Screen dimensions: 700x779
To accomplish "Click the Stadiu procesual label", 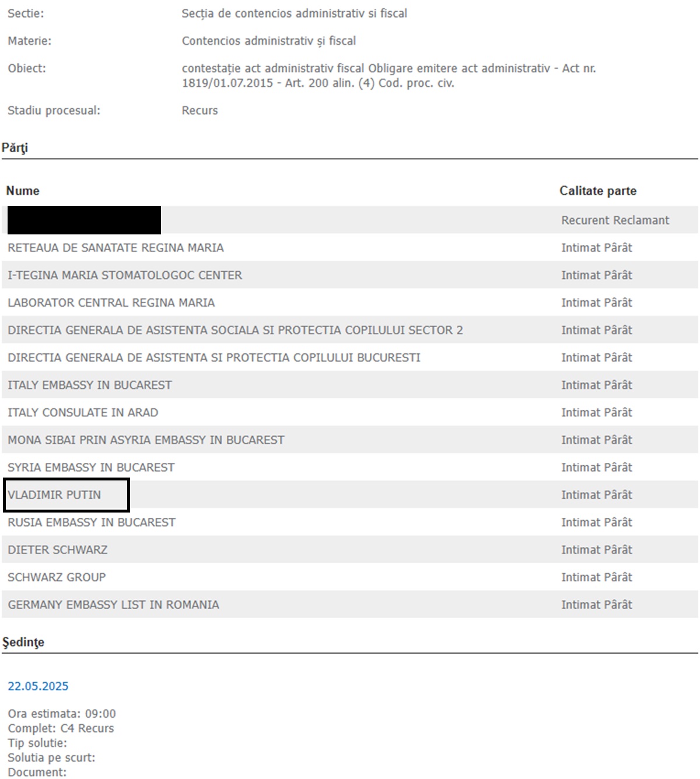I will (54, 110).
